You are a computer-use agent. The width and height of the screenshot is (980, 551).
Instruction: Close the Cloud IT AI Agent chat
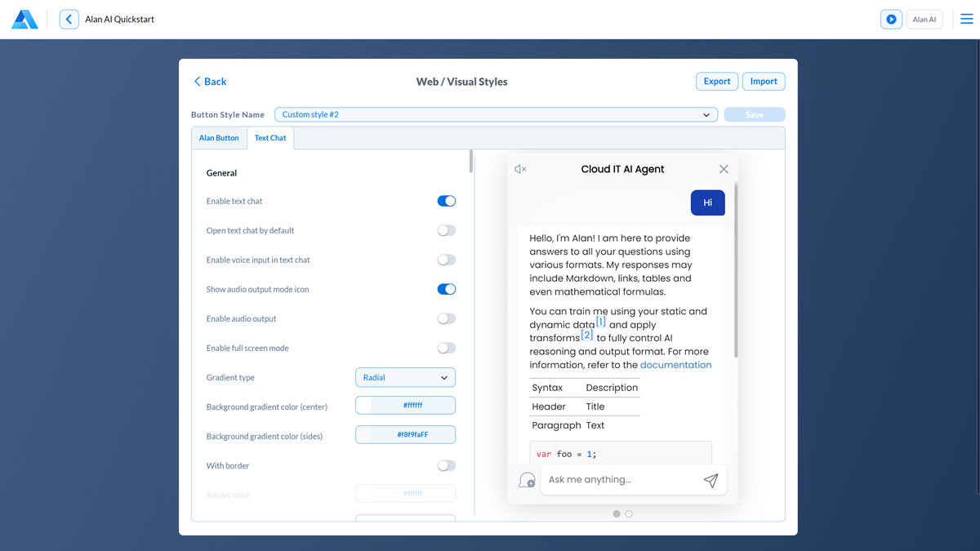[x=724, y=169]
